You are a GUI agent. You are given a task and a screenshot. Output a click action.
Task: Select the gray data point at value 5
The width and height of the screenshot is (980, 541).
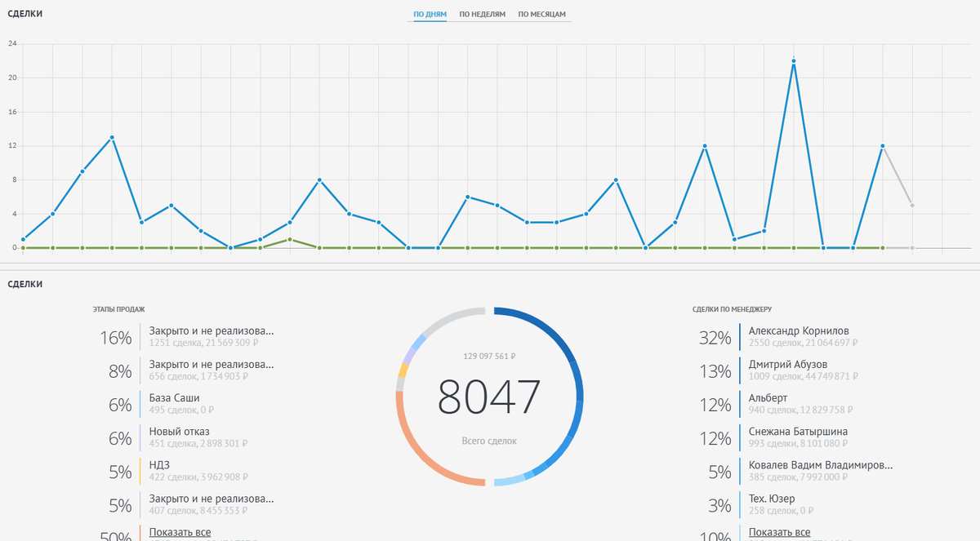912,205
